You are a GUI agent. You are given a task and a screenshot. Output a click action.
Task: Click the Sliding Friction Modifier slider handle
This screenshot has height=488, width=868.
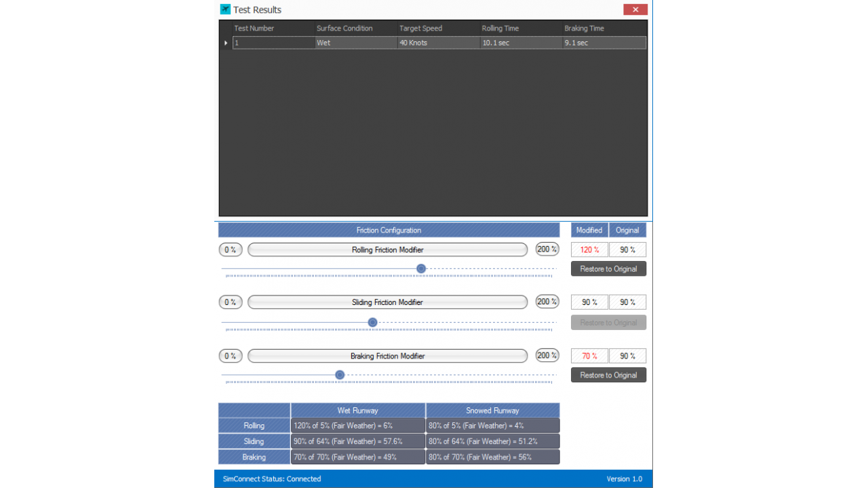click(372, 323)
